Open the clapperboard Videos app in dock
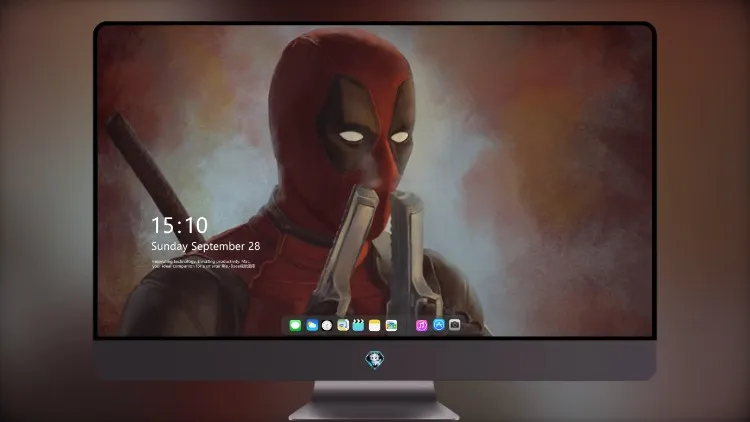The height and width of the screenshot is (422, 750). (358, 325)
